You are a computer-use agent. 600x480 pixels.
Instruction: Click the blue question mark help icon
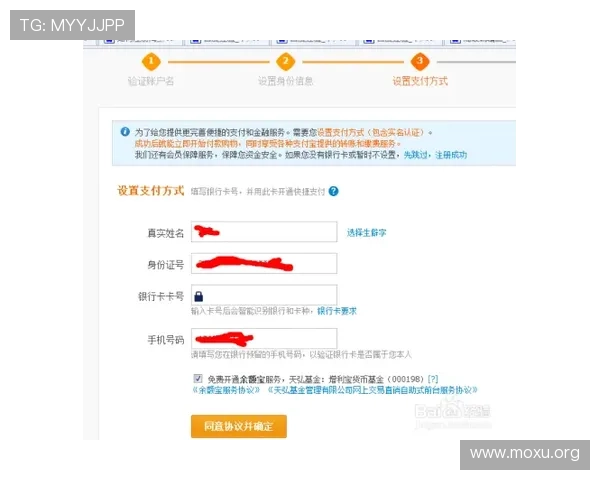coord(333,191)
